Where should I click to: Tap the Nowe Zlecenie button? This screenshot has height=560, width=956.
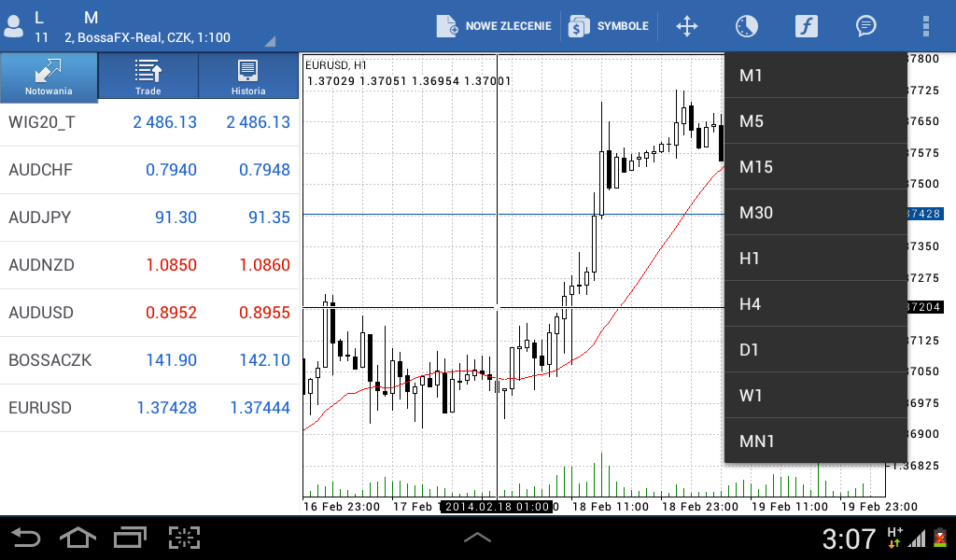point(495,26)
